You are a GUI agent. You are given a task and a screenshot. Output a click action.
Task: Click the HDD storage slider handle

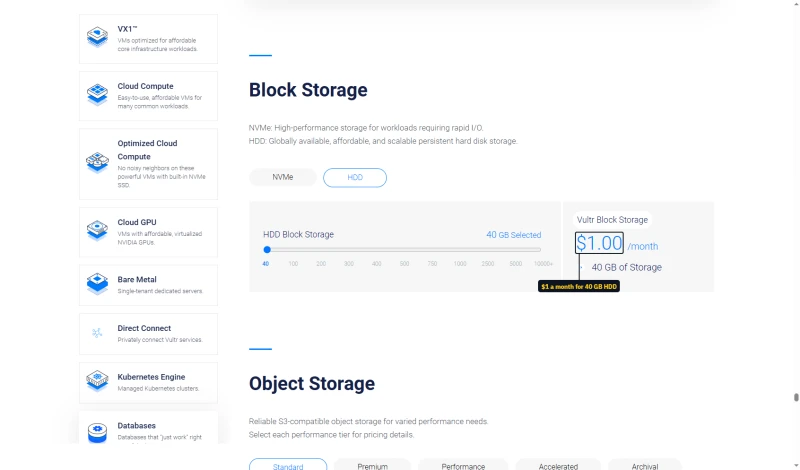point(267,250)
